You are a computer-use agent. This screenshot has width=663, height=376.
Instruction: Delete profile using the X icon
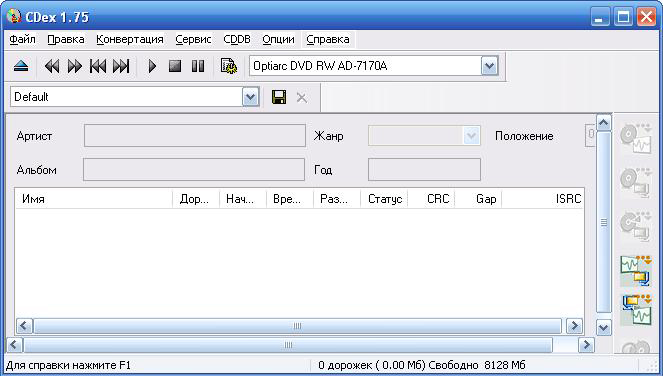coord(301,98)
